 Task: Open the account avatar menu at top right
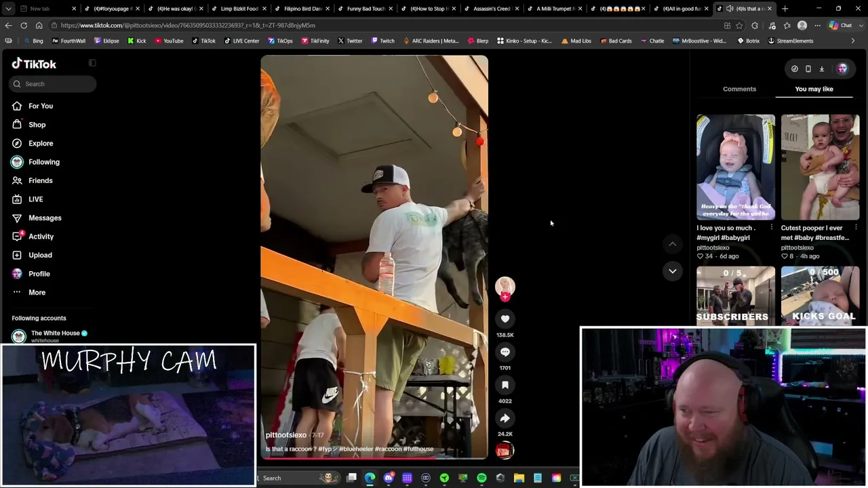coord(842,68)
